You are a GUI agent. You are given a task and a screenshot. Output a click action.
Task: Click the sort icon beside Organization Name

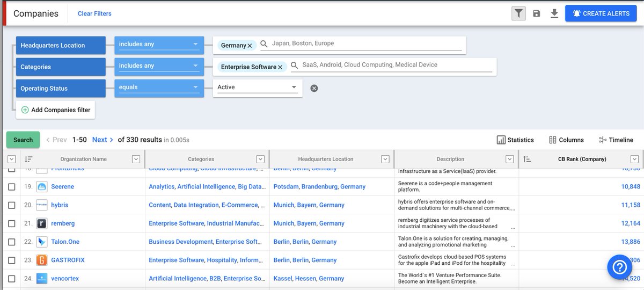[28, 159]
